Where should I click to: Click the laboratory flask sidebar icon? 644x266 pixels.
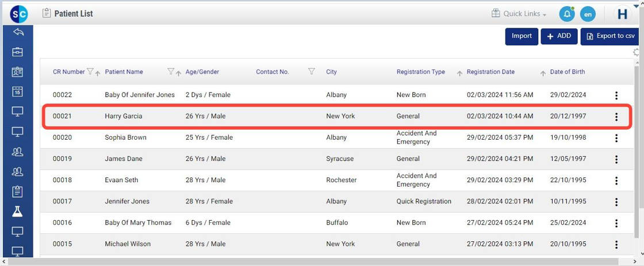[17, 211]
